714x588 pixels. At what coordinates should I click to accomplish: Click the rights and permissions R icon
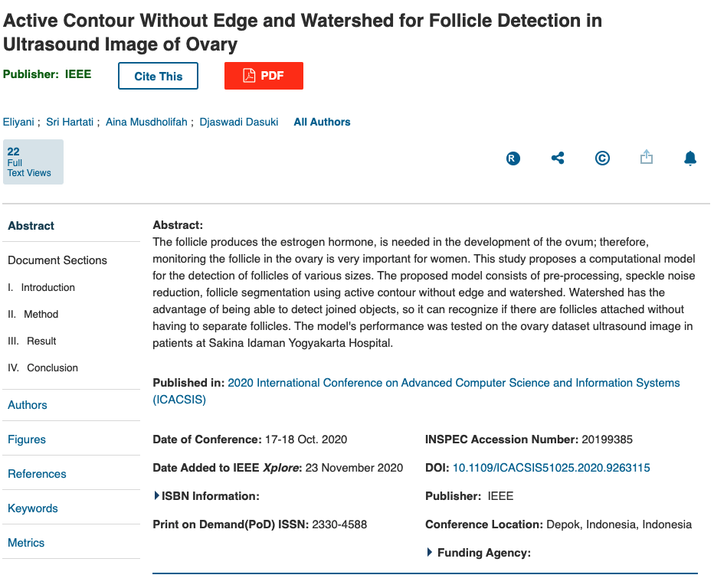[x=513, y=158]
